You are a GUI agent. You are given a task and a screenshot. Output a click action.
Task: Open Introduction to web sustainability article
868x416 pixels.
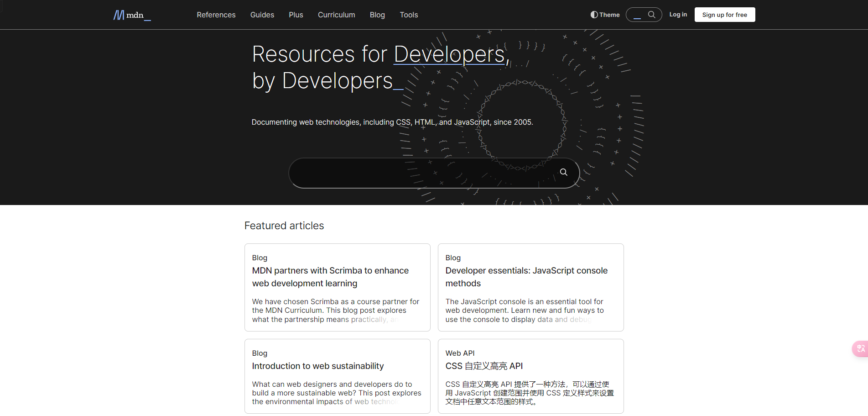318,366
